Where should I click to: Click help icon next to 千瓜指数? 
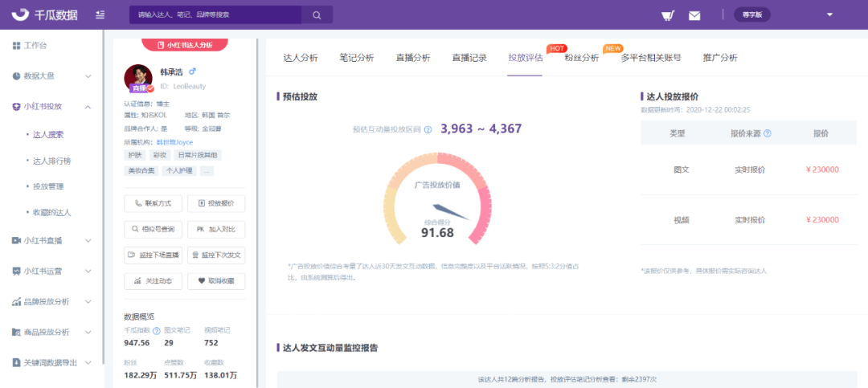click(x=157, y=330)
